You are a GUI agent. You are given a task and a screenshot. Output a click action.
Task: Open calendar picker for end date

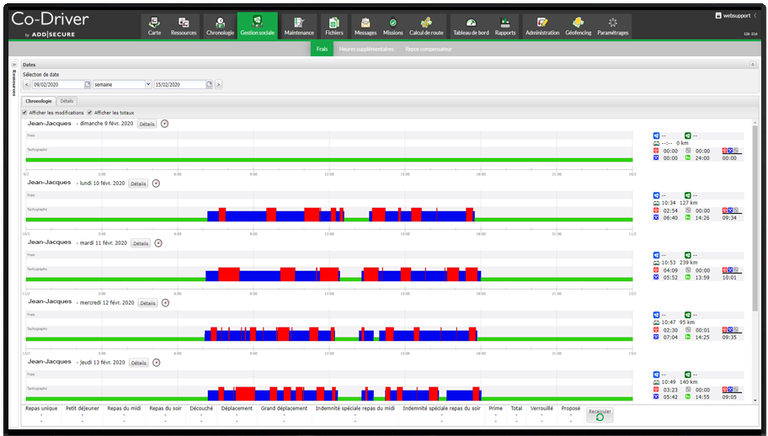(209, 84)
